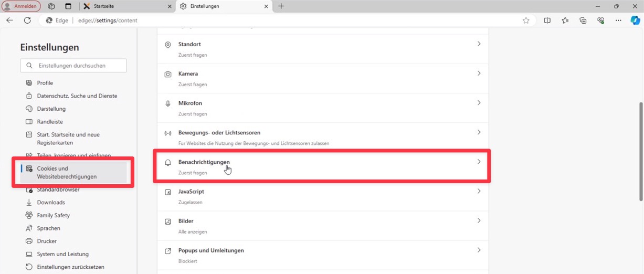Open Edge settings and more menu
The image size is (644, 274).
[619, 20]
